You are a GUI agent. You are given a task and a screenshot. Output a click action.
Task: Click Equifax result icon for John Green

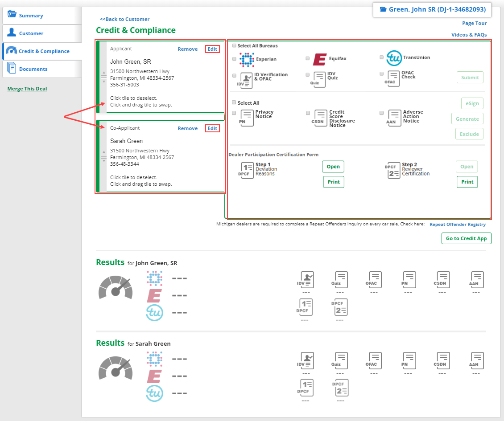pos(154,296)
